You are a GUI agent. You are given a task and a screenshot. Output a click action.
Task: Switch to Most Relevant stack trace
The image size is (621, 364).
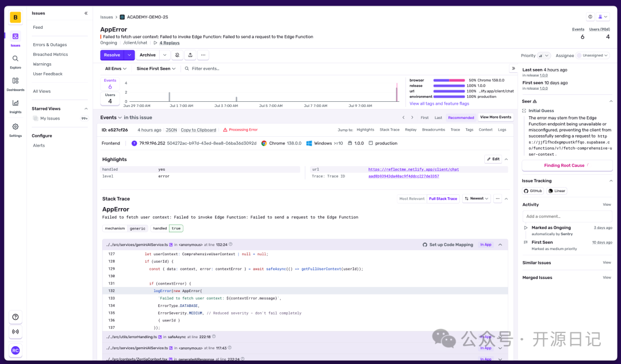point(412,199)
